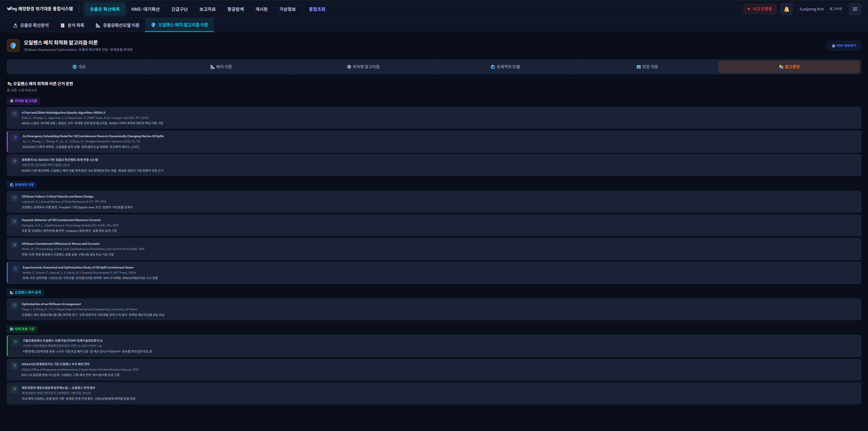
Task: Click the WING logo in the header
Action: pyautogui.click(x=12, y=9)
